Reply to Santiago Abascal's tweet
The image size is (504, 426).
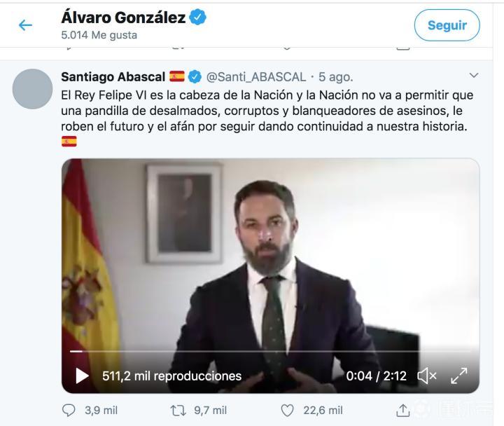click(69, 410)
